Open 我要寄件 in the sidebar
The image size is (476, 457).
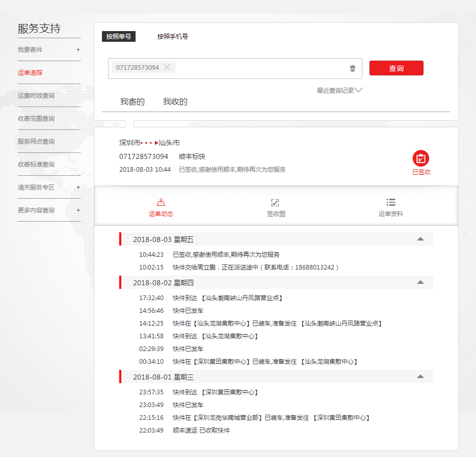[x=30, y=50]
